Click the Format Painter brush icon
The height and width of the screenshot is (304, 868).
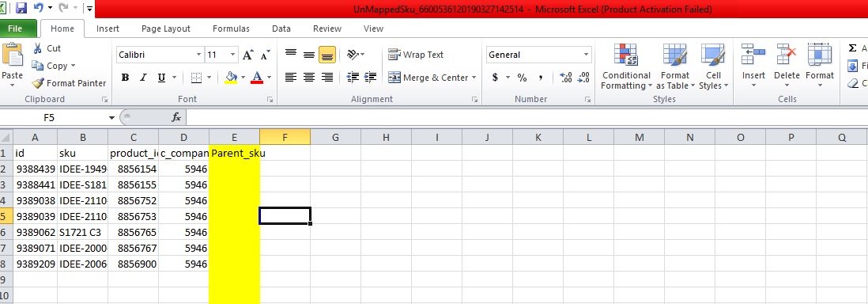38,83
